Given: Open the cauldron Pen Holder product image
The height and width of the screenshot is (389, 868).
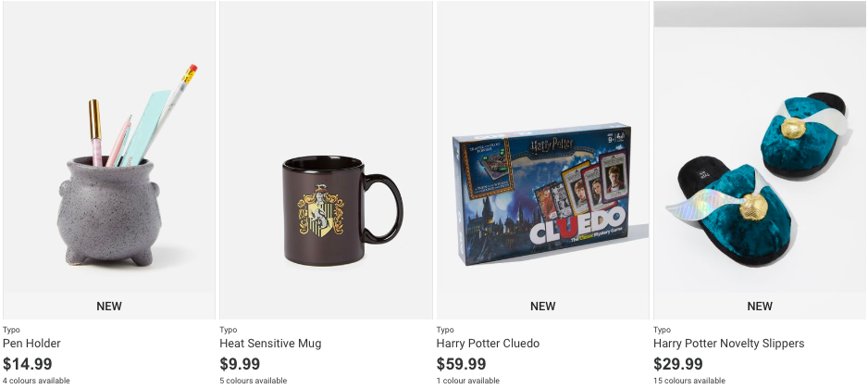Looking at the screenshot, I should click(x=109, y=159).
